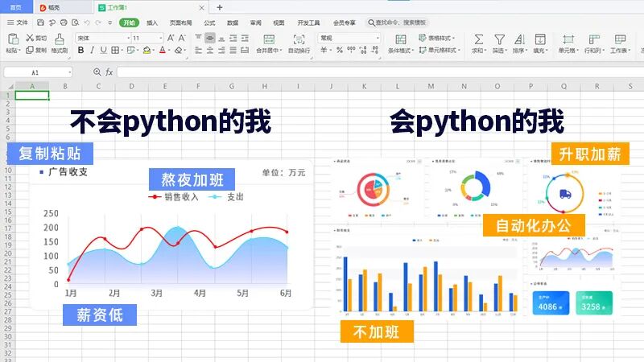Open Print Preview from quick access bar
Image resolution: width=644 pixels, height=362 pixels.
click(x=75, y=23)
